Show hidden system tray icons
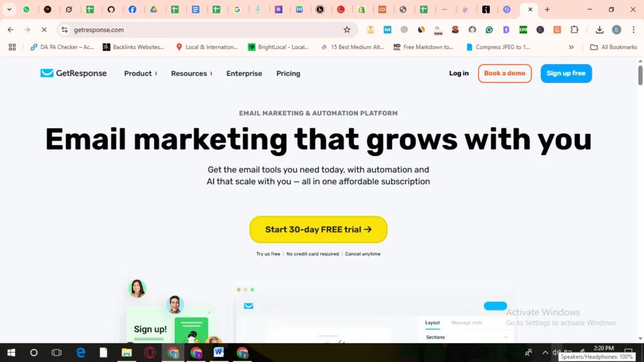 545,353
